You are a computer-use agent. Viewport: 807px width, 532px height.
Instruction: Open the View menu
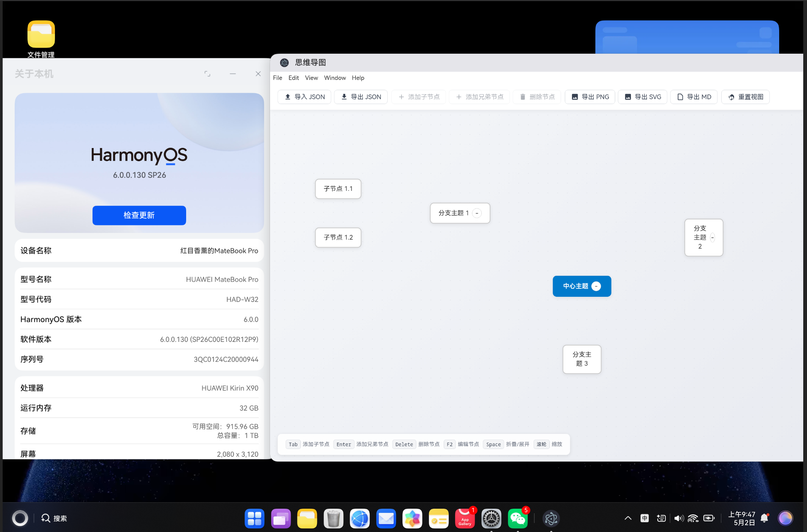(311, 78)
